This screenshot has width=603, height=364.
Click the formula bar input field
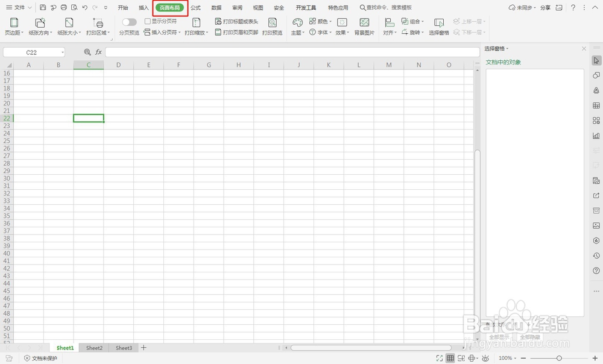292,52
